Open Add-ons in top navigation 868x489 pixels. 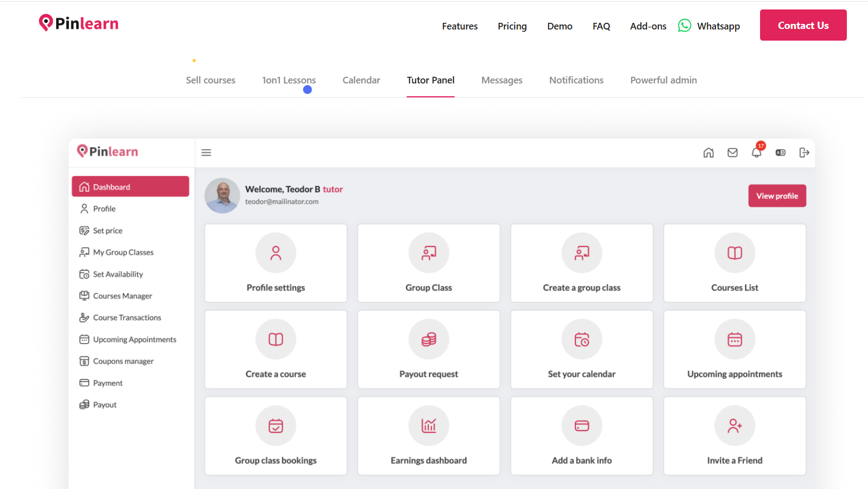[x=648, y=26]
